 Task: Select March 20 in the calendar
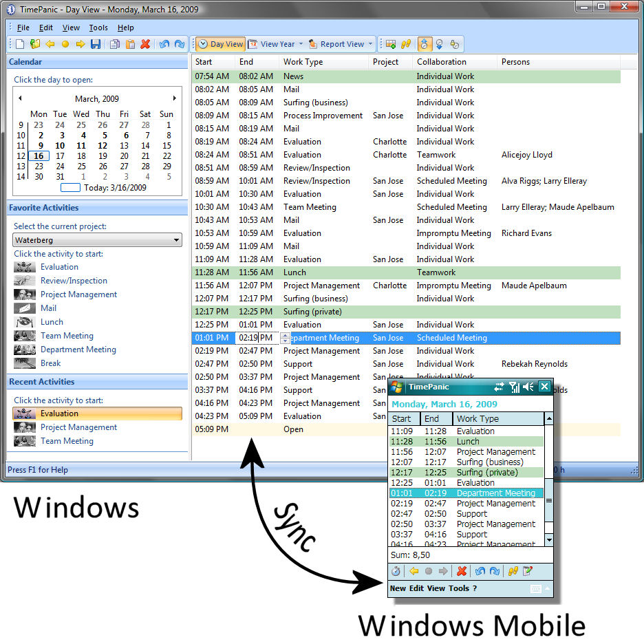click(124, 156)
